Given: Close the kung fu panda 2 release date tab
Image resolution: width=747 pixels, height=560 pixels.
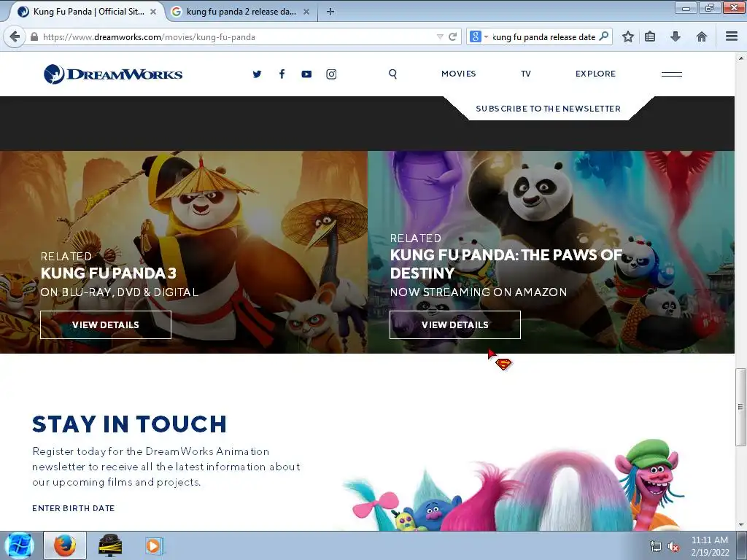Looking at the screenshot, I should 306,12.
